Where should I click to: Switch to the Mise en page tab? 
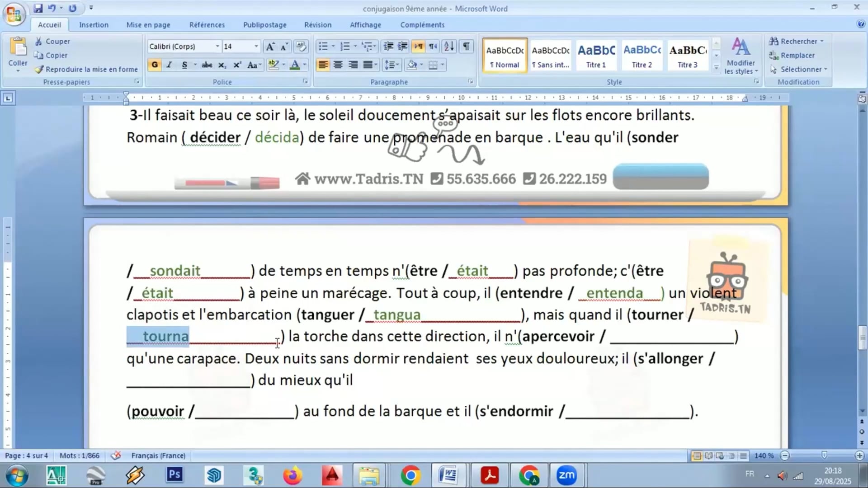[148, 25]
